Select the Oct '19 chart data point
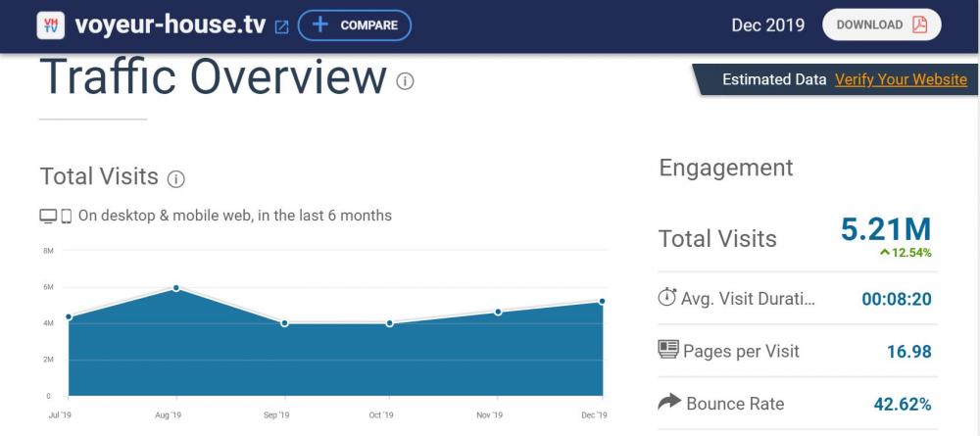Image resolution: width=980 pixels, height=436 pixels. pyautogui.click(x=390, y=323)
